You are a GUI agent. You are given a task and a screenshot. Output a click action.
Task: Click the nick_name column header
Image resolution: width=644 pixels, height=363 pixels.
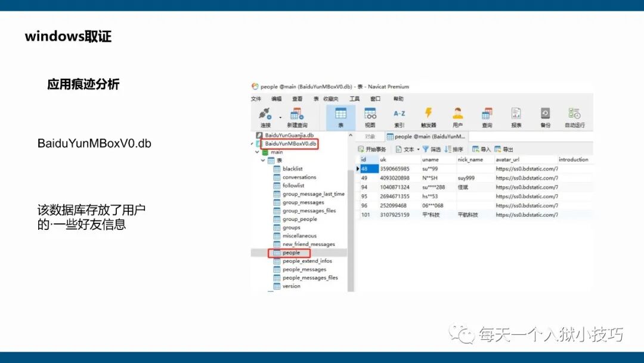tap(476, 159)
